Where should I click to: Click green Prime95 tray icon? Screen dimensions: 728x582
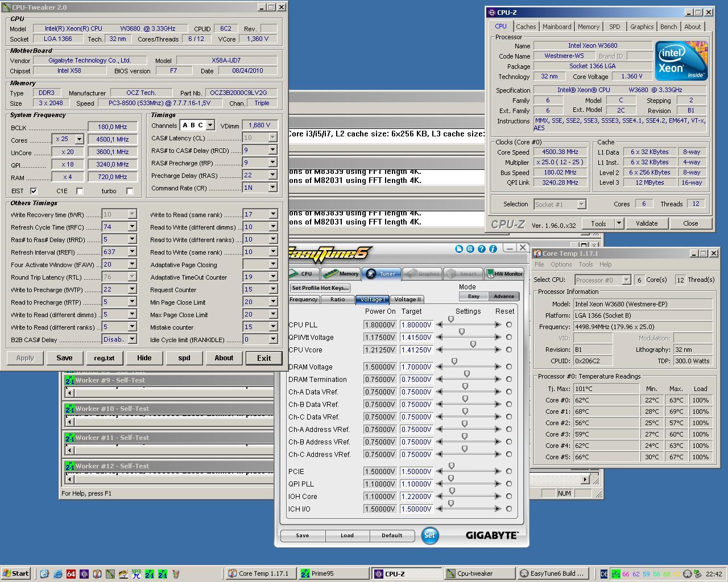point(615,574)
